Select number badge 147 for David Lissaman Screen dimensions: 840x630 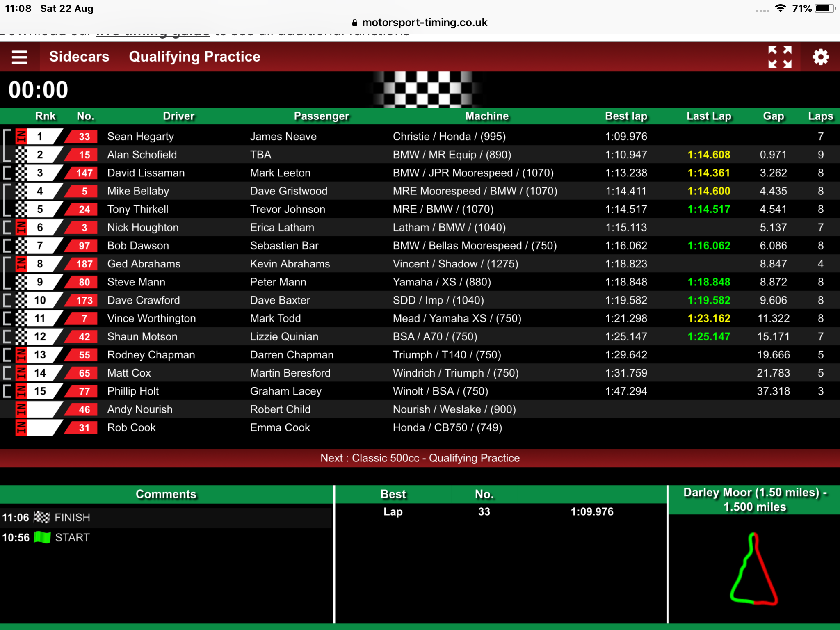(x=84, y=173)
